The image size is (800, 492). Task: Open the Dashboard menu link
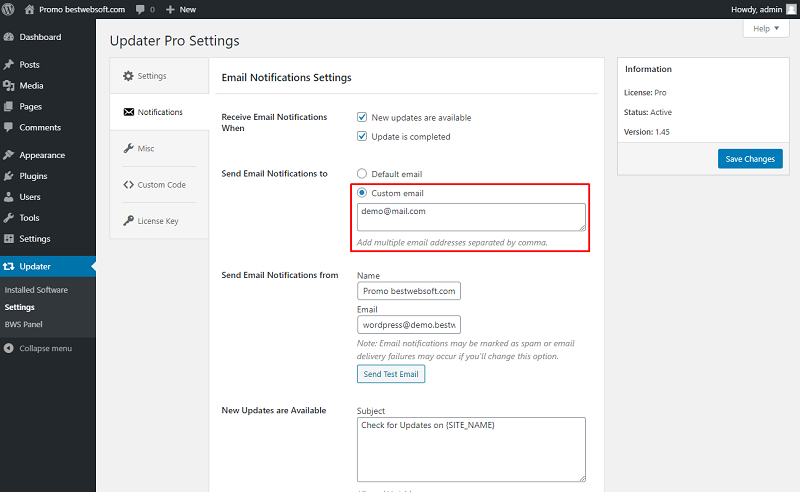[40, 37]
